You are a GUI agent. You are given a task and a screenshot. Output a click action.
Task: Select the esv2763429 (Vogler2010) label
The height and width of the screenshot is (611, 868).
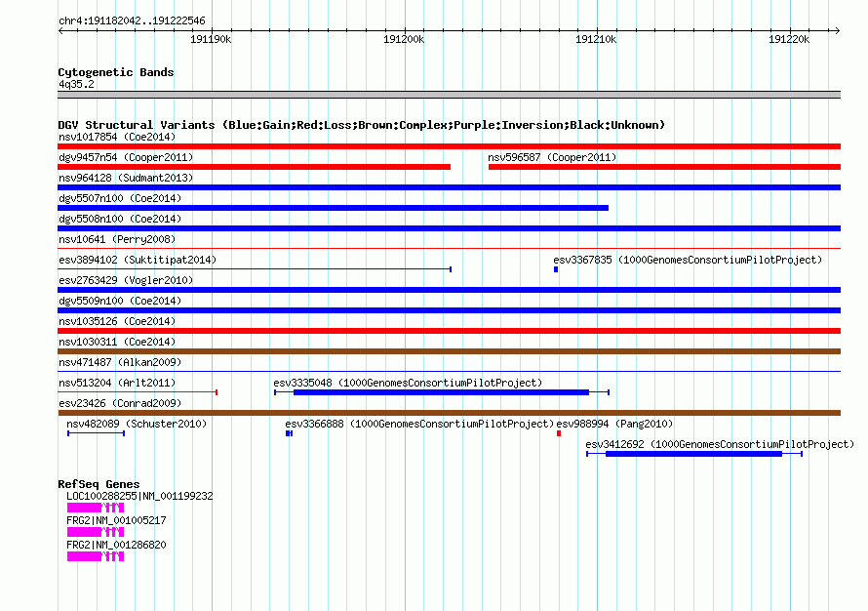pos(126,280)
